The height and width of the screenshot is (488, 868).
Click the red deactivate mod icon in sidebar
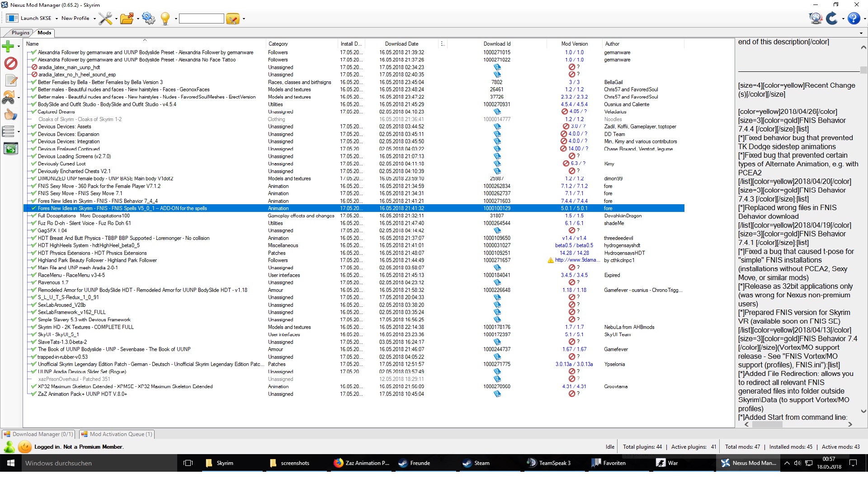[11, 63]
